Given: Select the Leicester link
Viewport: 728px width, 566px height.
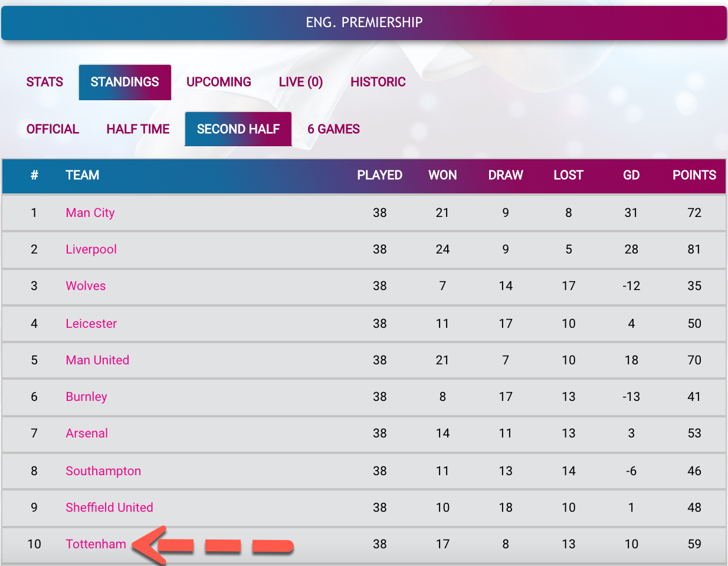Looking at the screenshot, I should [x=91, y=324].
